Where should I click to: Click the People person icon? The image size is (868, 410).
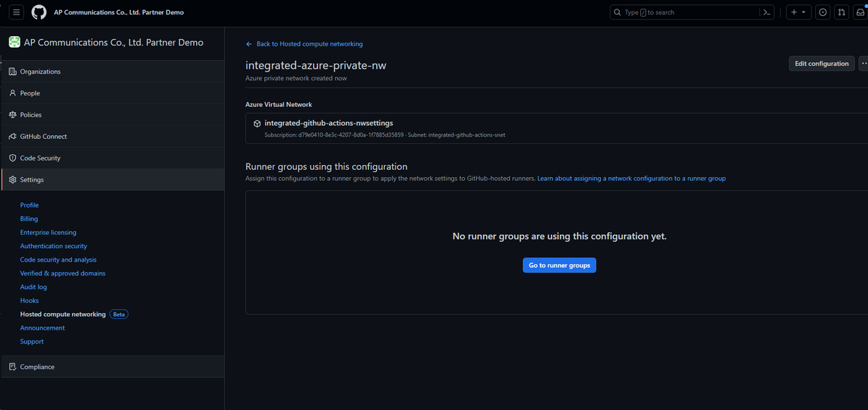coord(12,93)
